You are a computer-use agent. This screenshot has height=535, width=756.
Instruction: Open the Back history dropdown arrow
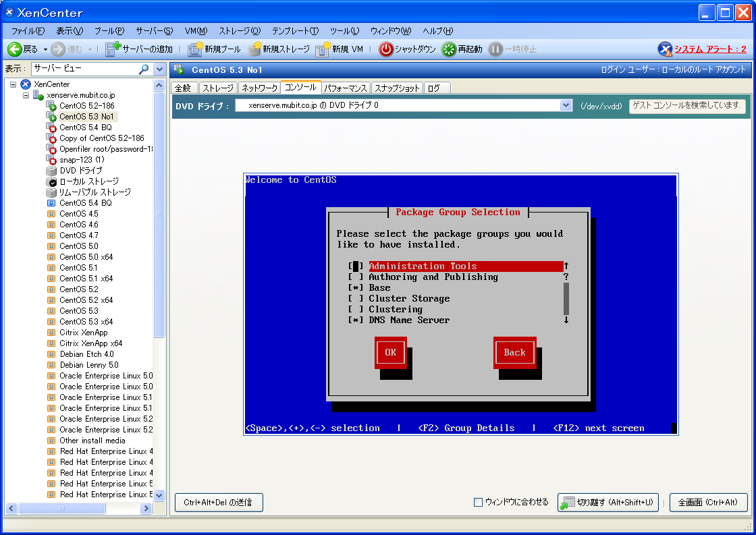click(x=45, y=49)
